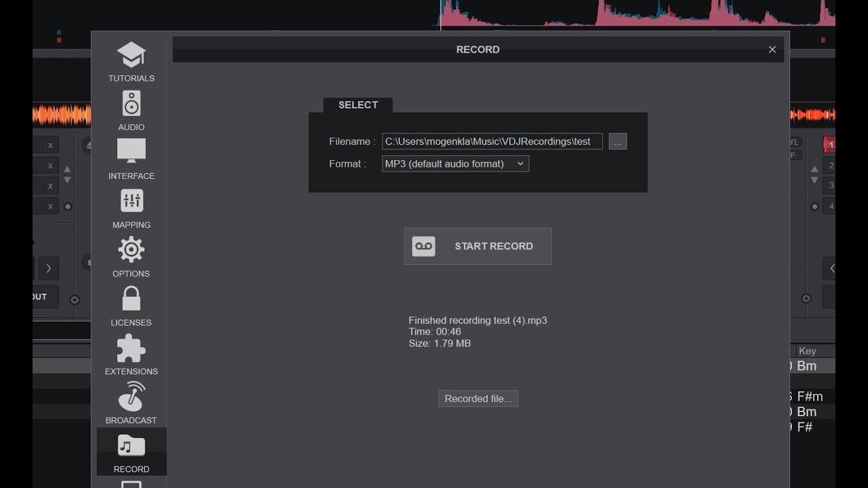Expand the Format dropdown showing MP3

(456, 163)
